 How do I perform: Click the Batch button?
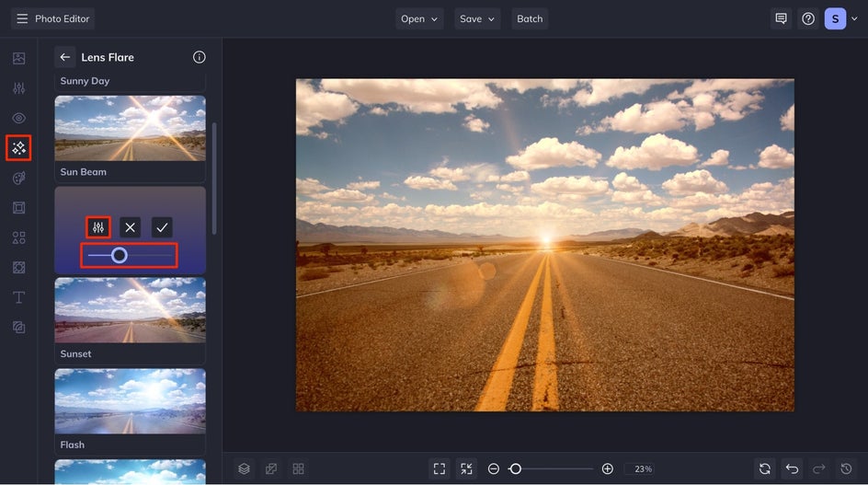(530, 18)
